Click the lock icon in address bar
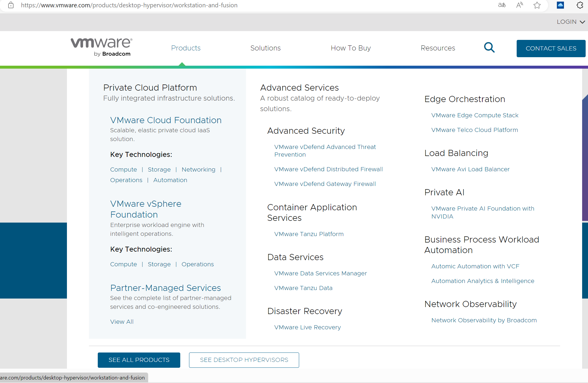The height and width of the screenshot is (383, 588). coord(11,5)
